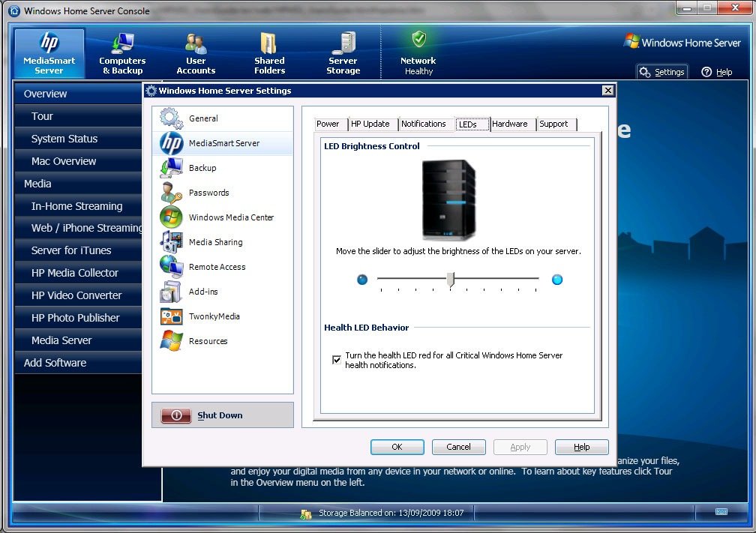Click the Apply button

point(520,448)
